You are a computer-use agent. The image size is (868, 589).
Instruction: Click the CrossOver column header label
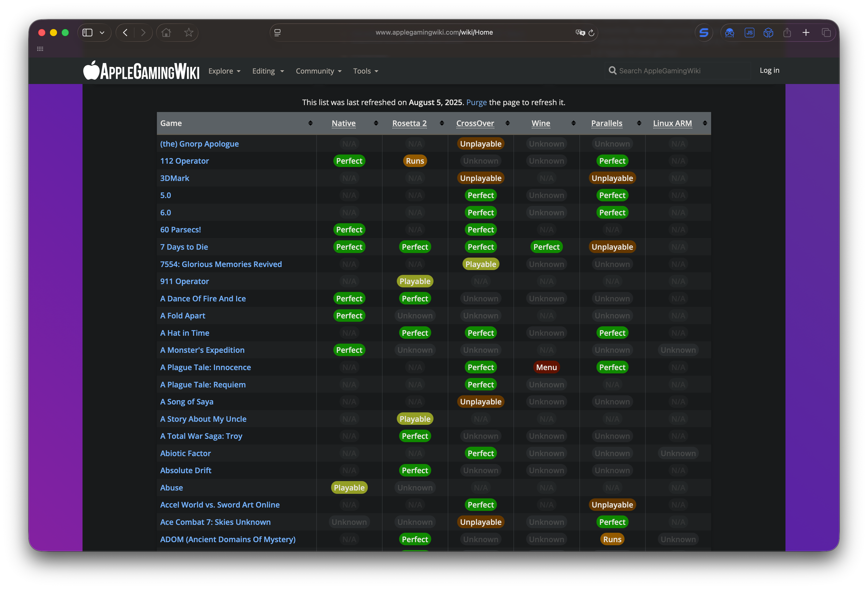click(475, 123)
